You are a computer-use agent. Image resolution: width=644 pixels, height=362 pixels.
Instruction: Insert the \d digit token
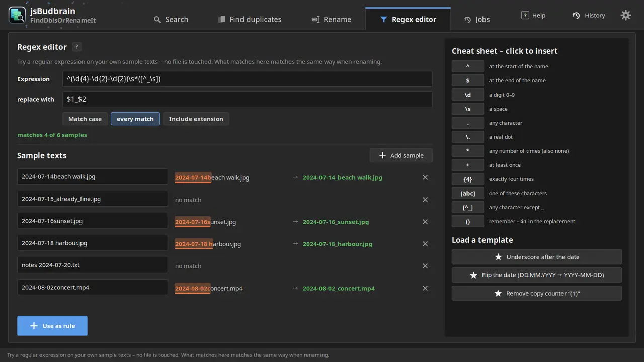[468, 95]
